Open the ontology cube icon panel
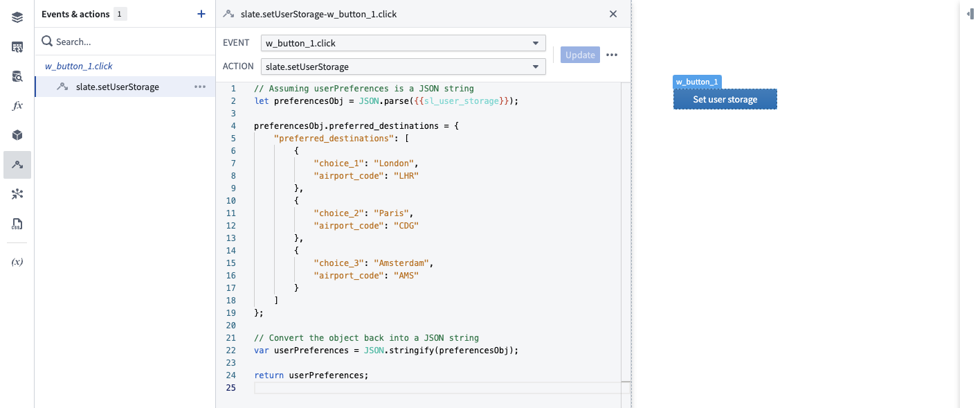Screen dimensions: 980x408 (x=17, y=135)
